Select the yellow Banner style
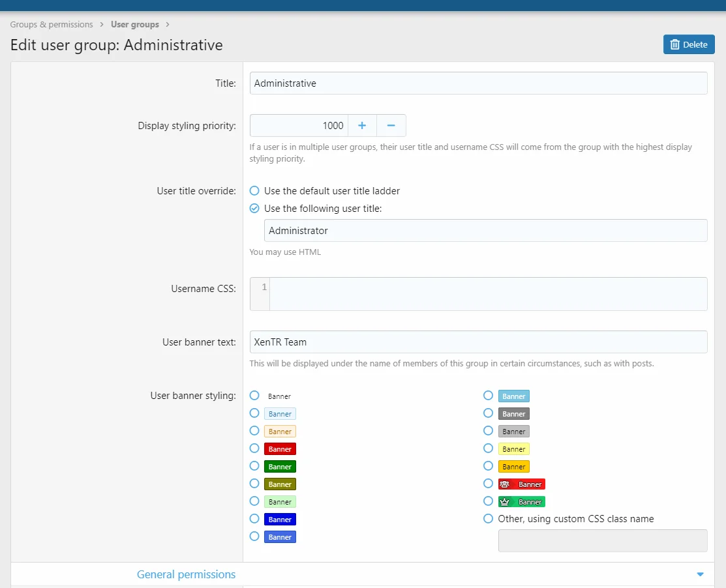The height and width of the screenshot is (588, 726). (489, 448)
